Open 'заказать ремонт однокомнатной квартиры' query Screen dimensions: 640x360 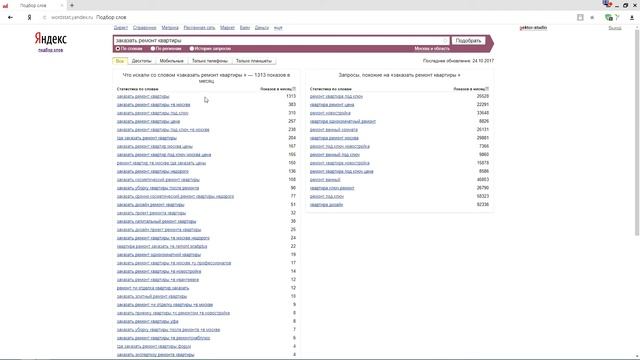(159, 255)
